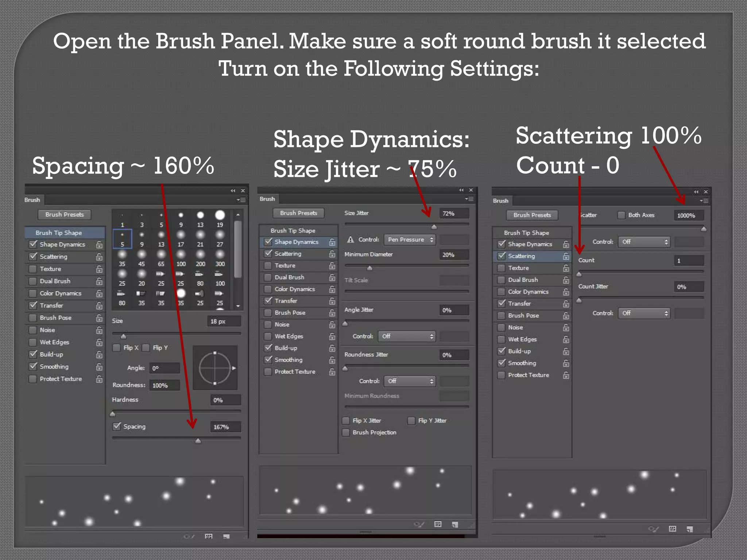Select Brush tab in the left panel
The height and width of the screenshot is (560, 747).
coord(33,200)
